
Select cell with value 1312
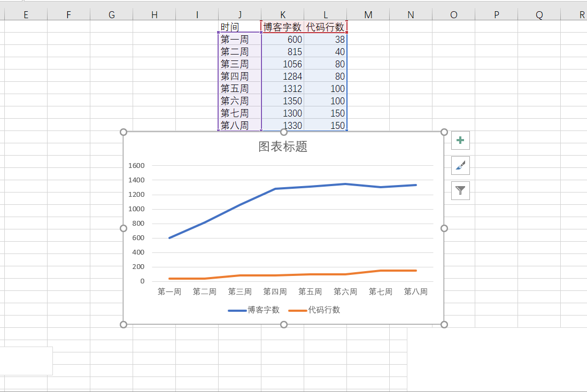click(x=283, y=88)
